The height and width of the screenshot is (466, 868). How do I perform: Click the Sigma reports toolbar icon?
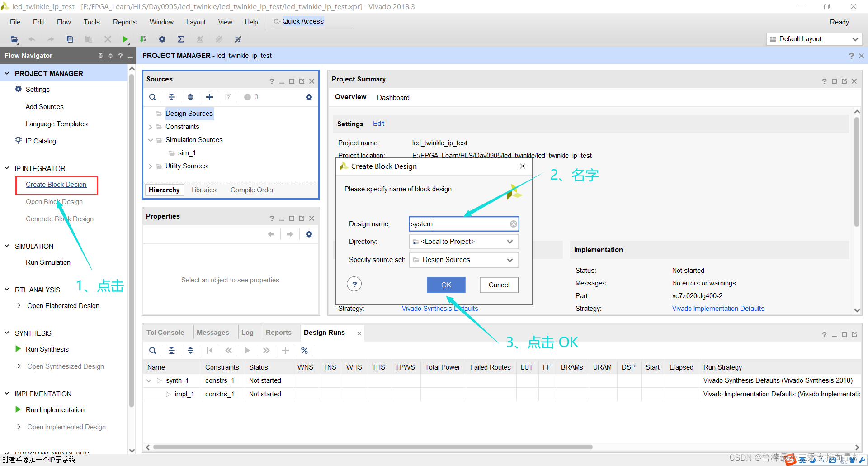[x=181, y=39]
